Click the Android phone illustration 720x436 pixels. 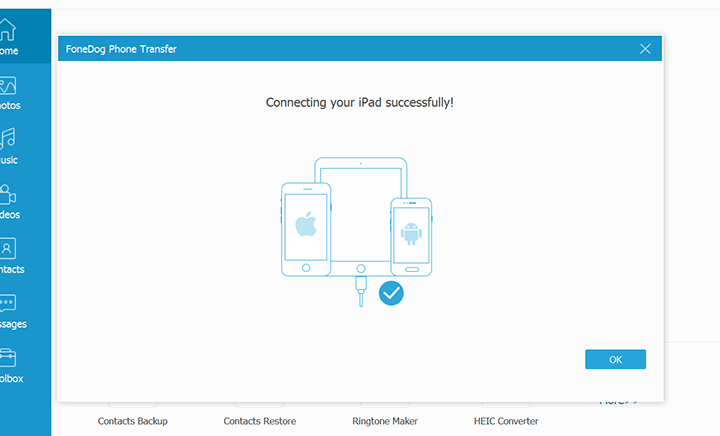411,236
